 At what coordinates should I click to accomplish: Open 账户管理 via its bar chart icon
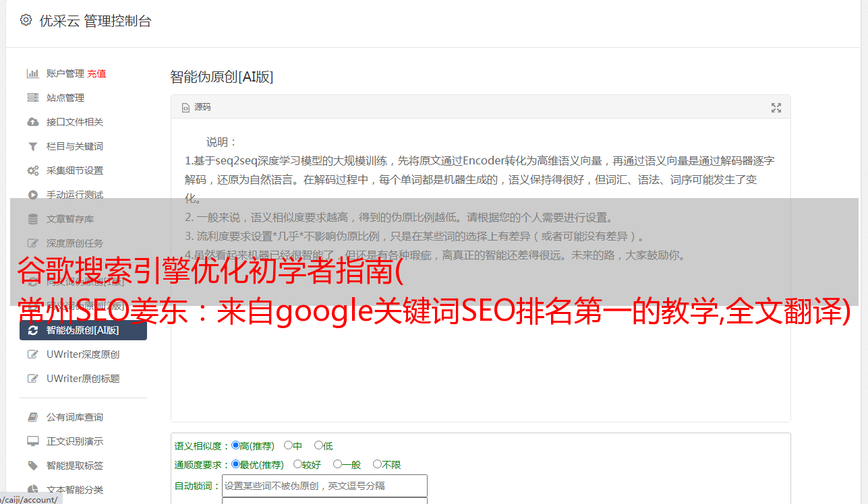pyautogui.click(x=32, y=73)
